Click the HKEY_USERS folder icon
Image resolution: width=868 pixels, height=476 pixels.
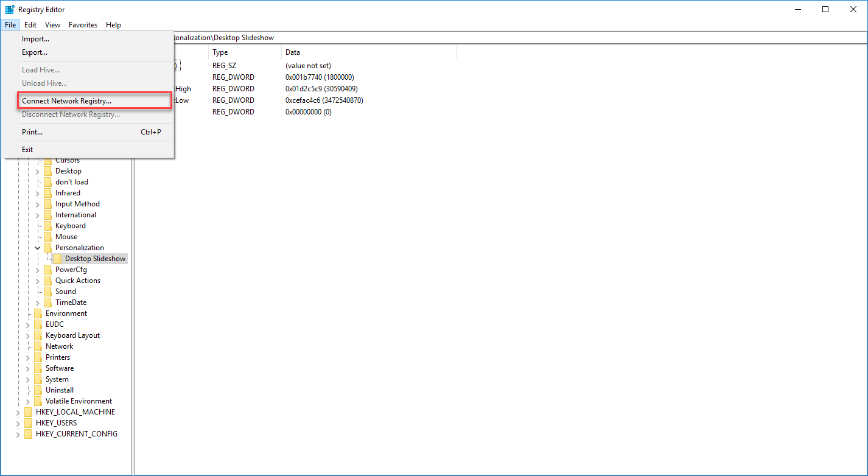point(29,423)
